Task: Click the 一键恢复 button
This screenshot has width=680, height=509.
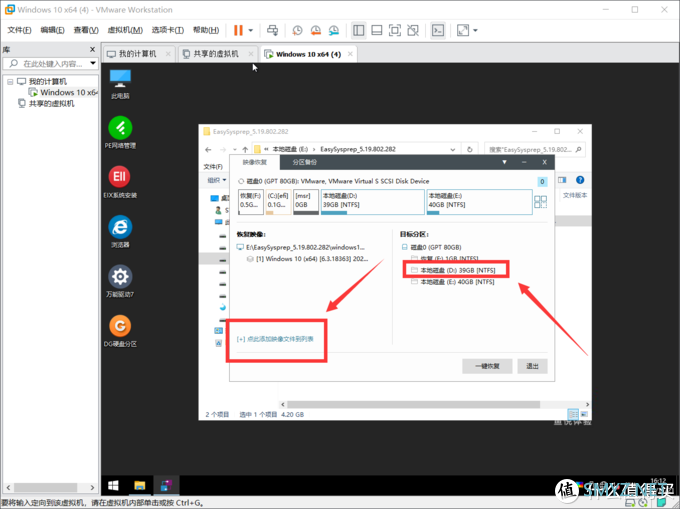Action: 487,366
